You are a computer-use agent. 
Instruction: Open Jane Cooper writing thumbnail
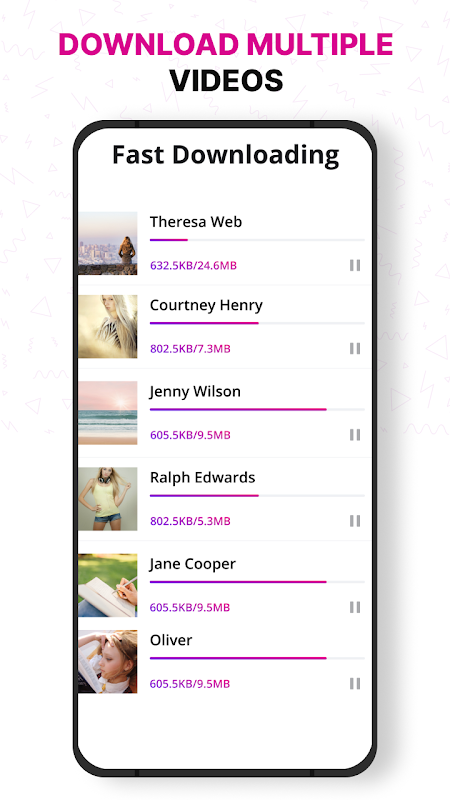point(108,585)
